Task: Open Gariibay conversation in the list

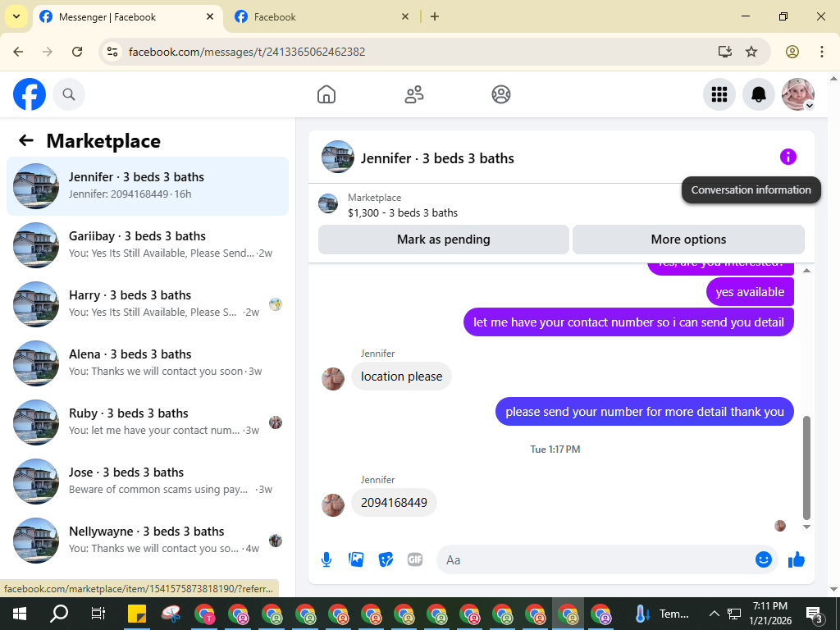Action: coord(148,244)
